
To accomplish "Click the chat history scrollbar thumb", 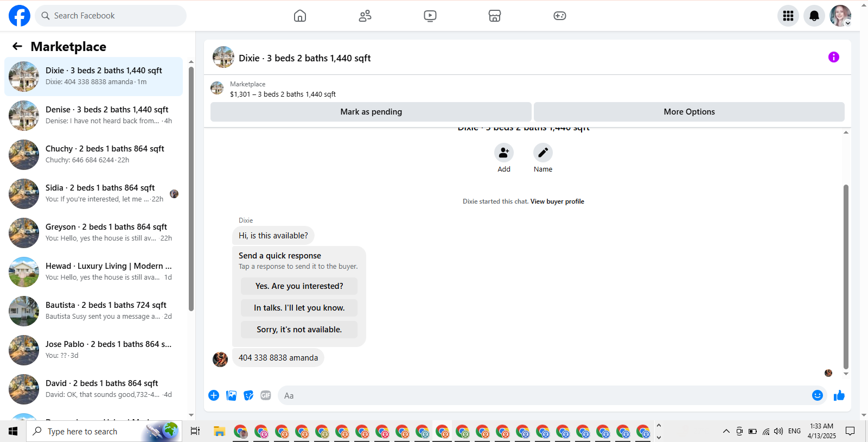I will click(x=846, y=277).
